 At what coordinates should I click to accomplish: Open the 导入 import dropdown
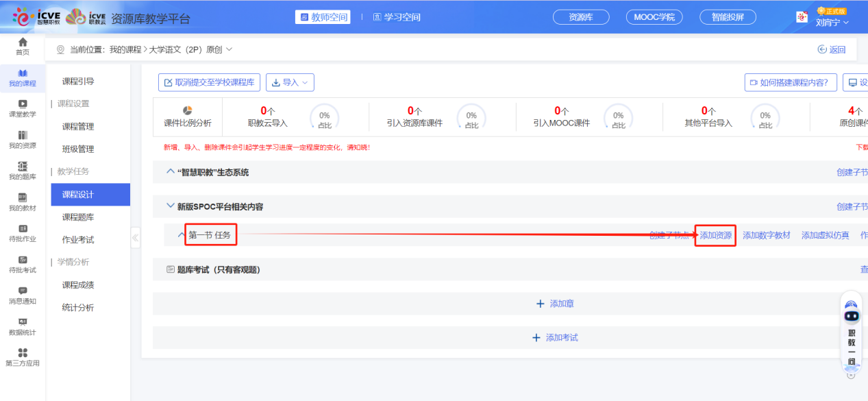click(x=290, y=82)
